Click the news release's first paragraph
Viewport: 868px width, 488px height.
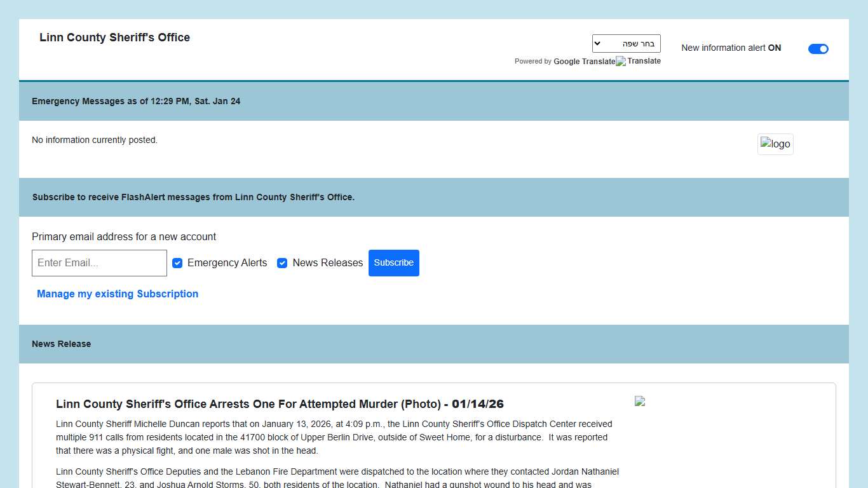tap(334, 437)
